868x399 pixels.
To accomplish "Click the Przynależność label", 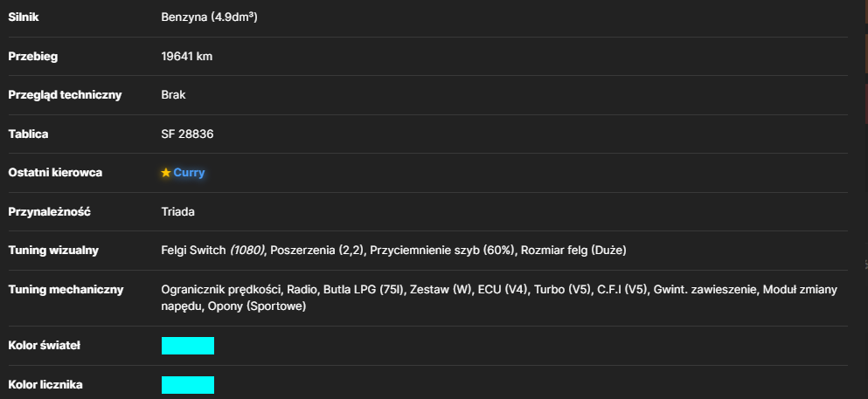I will (49, 211).
